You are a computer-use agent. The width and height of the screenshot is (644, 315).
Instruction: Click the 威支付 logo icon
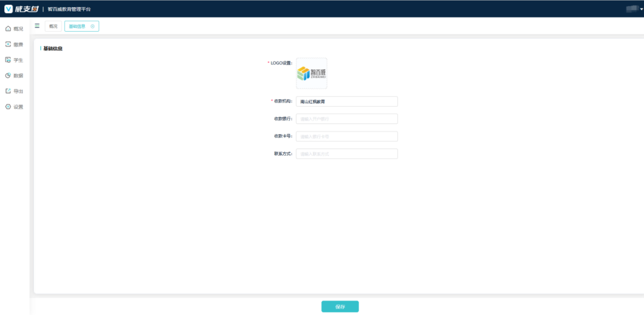(8, 9)
